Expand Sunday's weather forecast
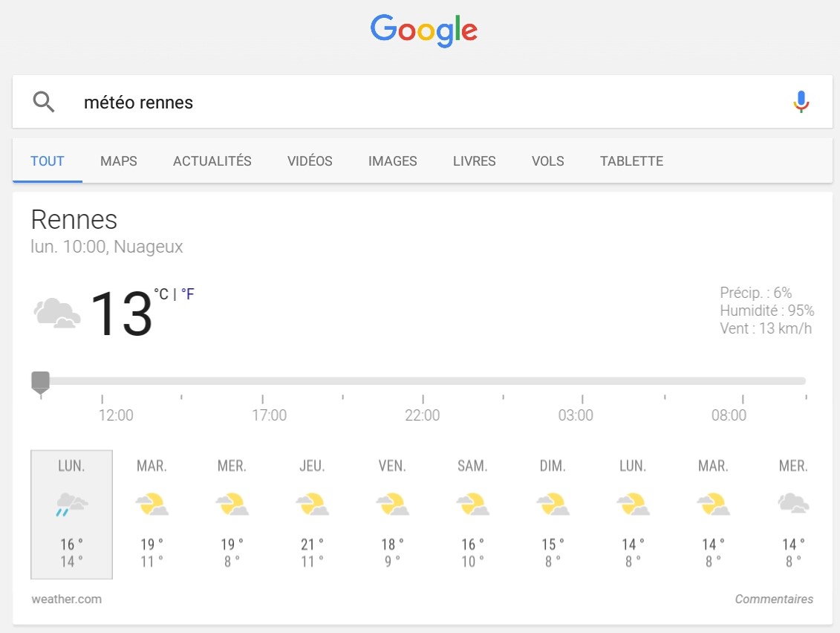The height and width of the screenshot is (633, 840). [x=553, y=513]
